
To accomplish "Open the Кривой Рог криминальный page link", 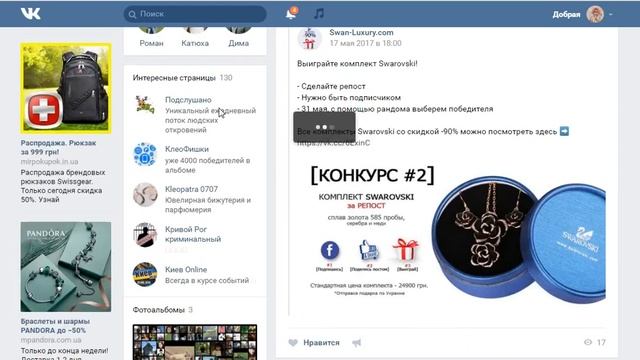I will pos(193,234).
